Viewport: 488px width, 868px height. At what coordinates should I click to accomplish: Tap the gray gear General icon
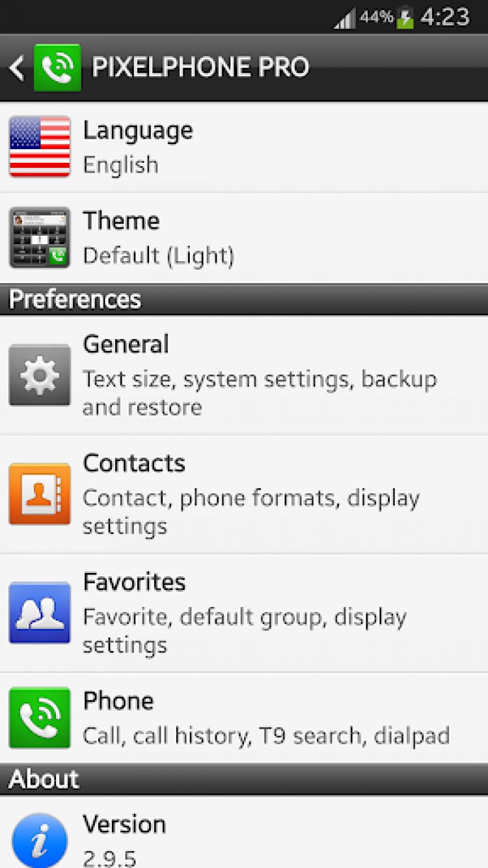click(40, 375)
